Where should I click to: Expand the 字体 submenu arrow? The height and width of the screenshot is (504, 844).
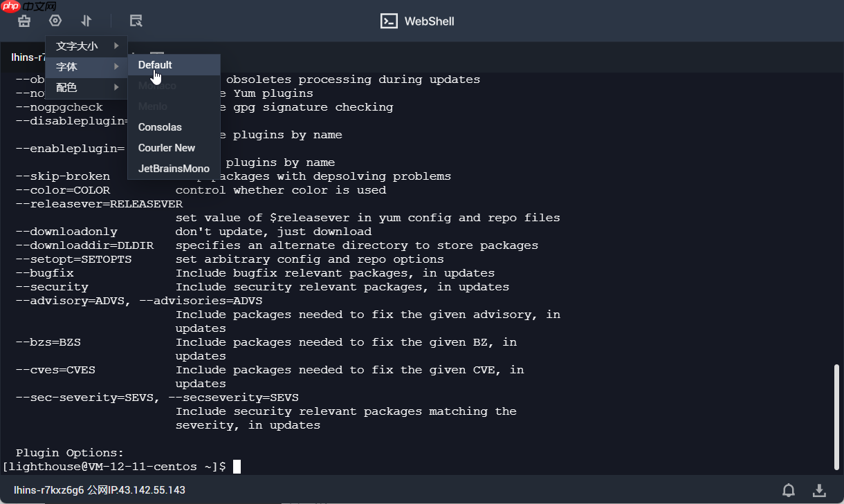pos(117,67)
